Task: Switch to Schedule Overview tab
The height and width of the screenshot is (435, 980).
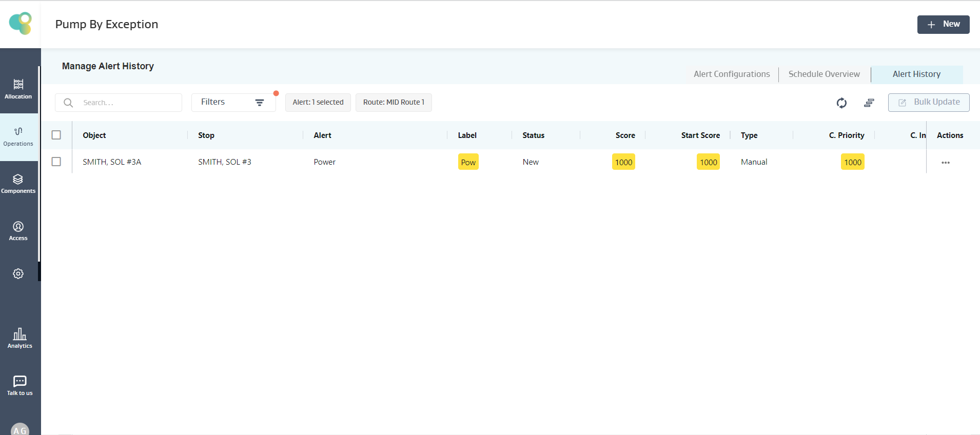Action: (824, 74)
